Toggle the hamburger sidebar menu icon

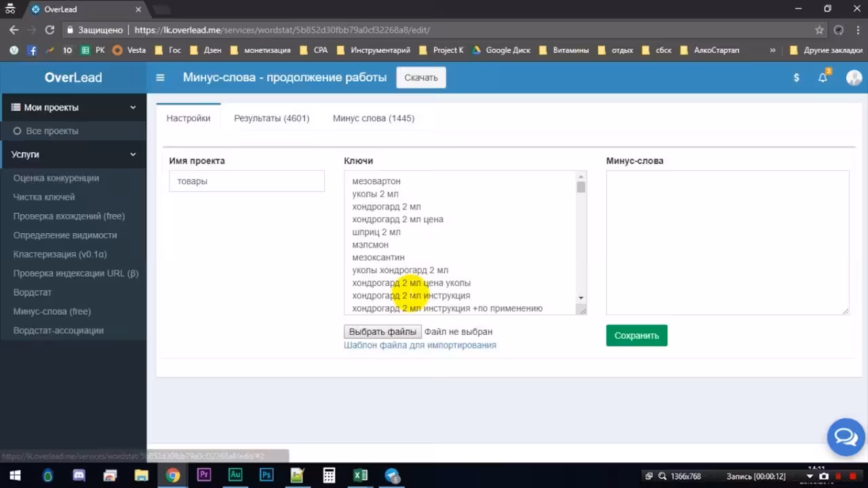tap(160, 77)
